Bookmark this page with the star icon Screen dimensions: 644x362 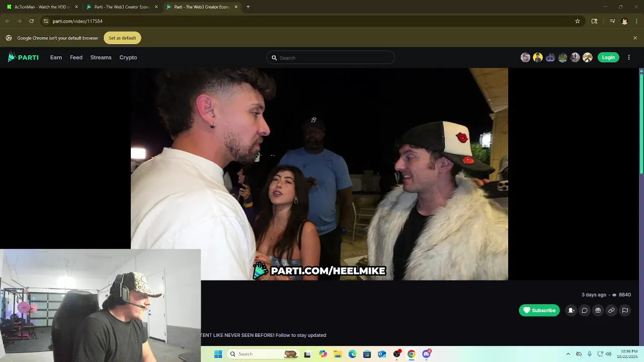coord(578,21)
